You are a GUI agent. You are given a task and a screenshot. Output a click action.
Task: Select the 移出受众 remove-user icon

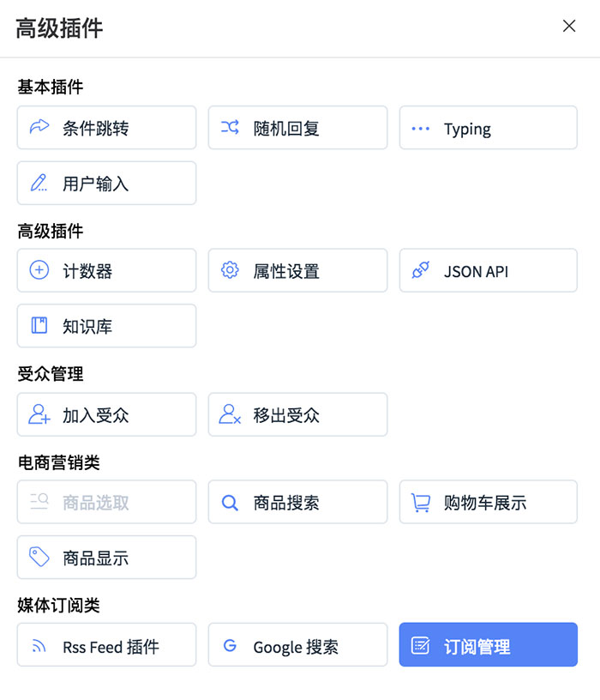click(x=231, y=414)
